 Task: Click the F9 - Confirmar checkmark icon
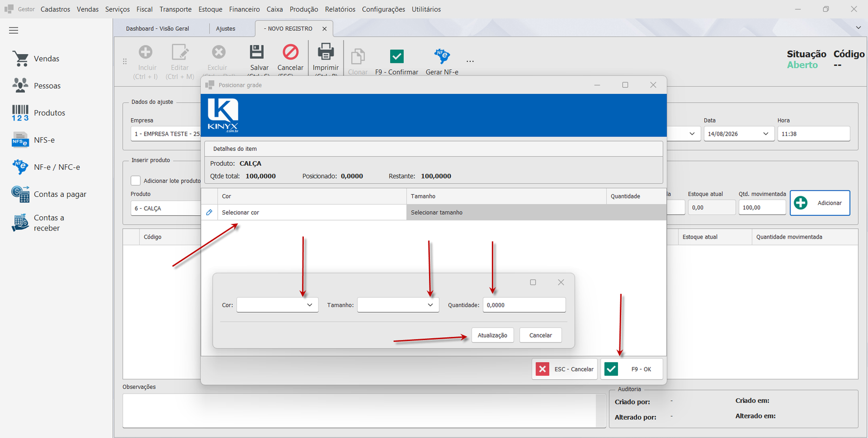tap(397, 56)
